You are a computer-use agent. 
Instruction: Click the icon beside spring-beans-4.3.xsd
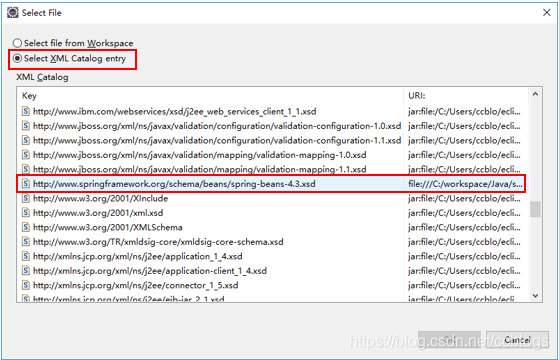tap(26, 184)
